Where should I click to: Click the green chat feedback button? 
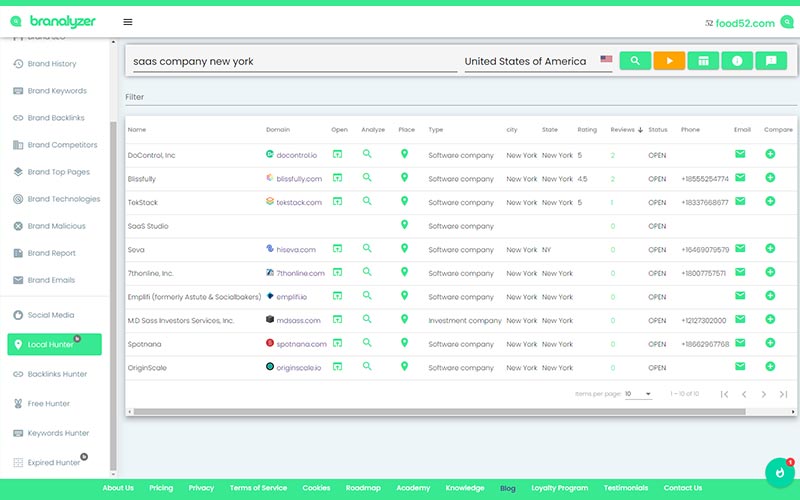771,61
